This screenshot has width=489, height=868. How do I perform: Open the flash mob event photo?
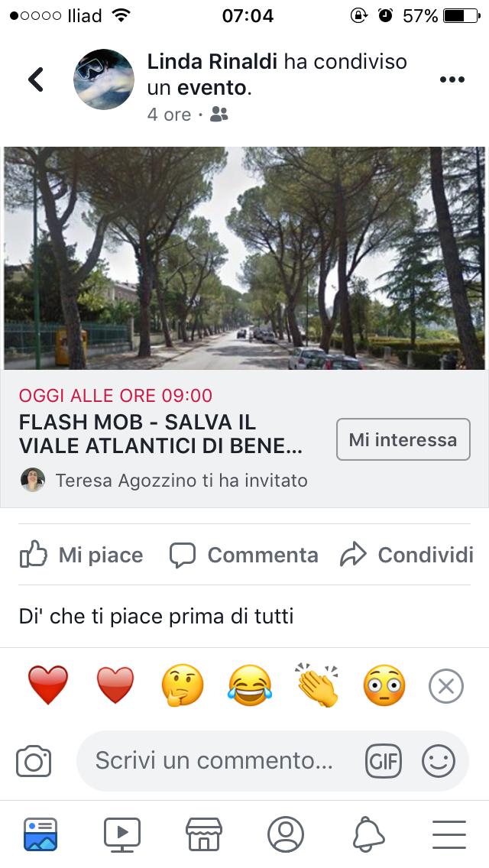coord(244,258)
